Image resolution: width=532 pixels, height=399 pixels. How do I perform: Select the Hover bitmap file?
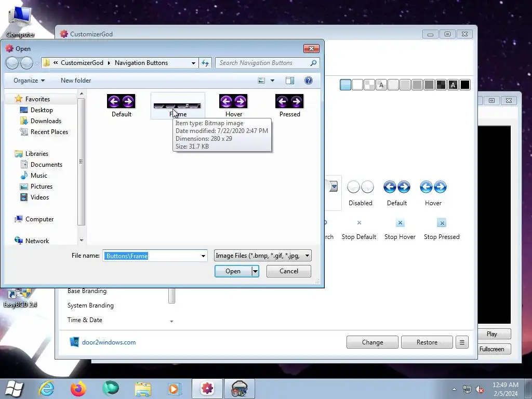tap(233, 105)
